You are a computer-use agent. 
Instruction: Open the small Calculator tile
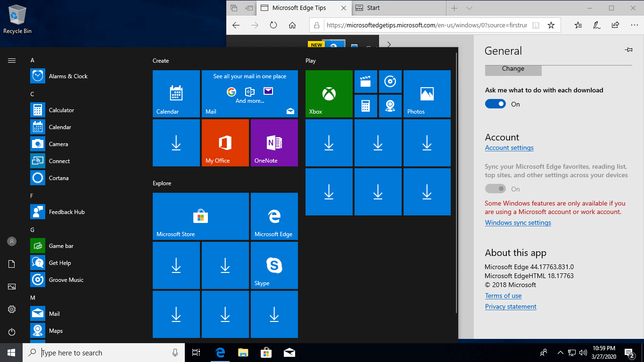[366, 106]
